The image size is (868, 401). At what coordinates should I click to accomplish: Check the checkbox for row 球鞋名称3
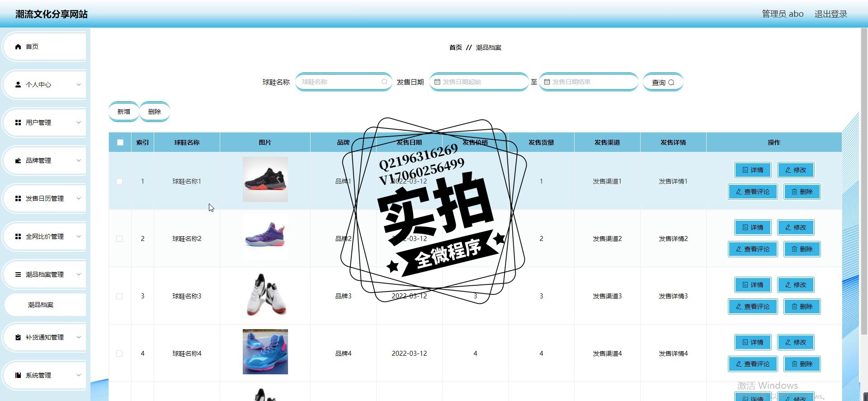point(119,296)
